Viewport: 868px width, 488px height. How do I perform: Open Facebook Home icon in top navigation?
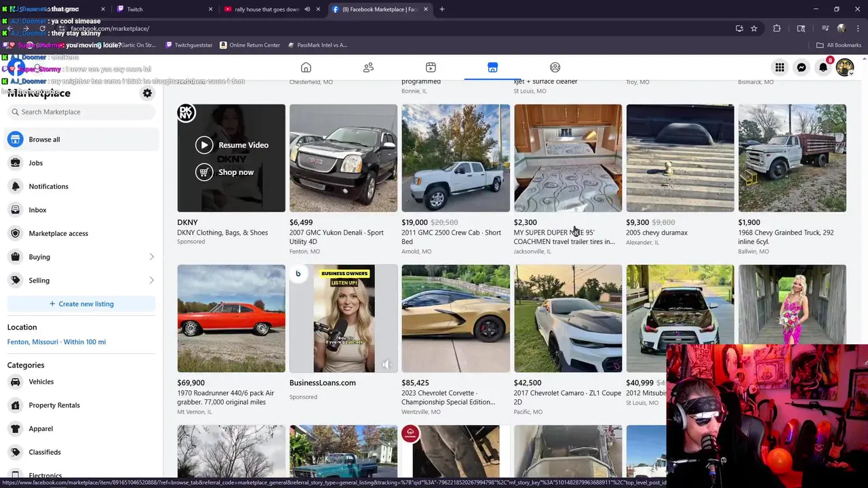[306, 68]
